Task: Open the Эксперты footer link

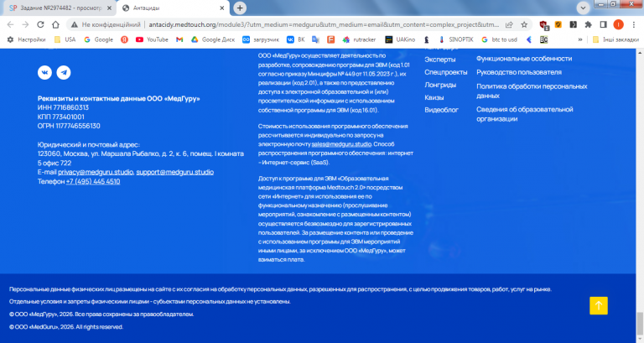Action: (x=440, y=60)
